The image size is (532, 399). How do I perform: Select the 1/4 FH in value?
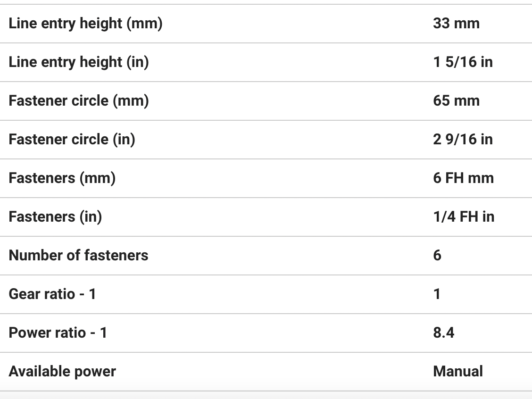point(464,216)
